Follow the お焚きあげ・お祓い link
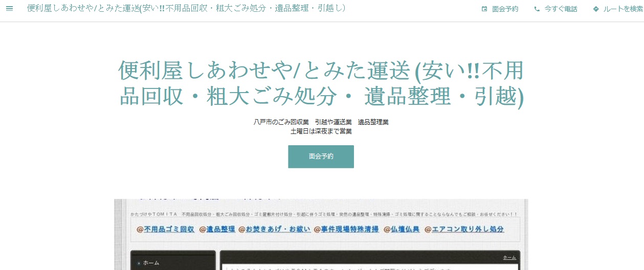 (x=278, y=229)
